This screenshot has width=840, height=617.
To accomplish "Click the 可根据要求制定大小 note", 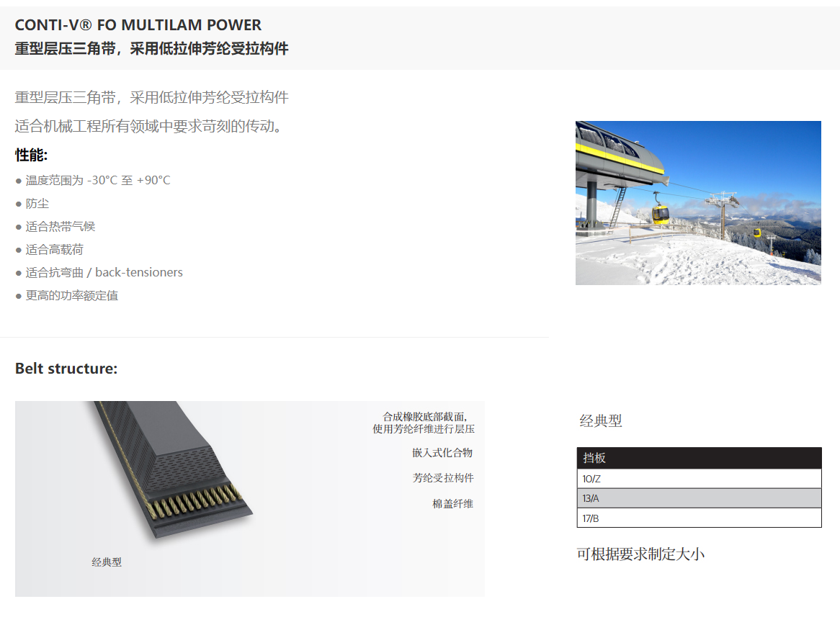I will click(x=640, y=554).
